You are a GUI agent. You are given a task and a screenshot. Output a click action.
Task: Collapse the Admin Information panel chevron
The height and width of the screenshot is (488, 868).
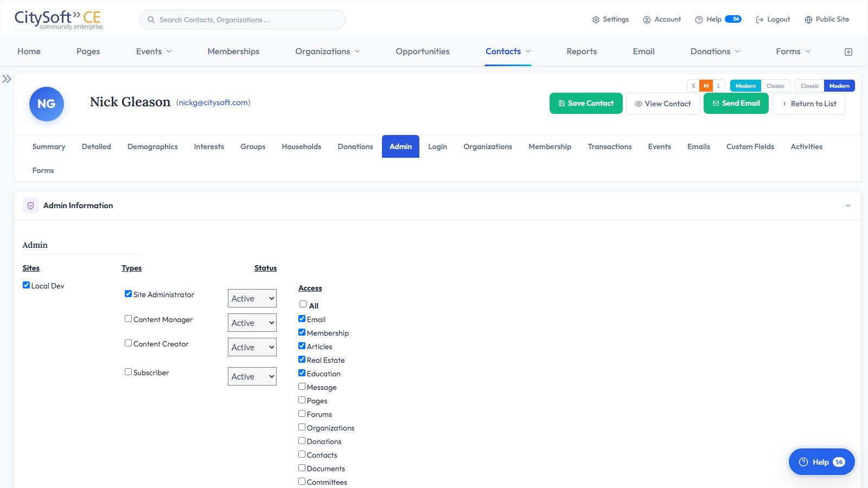pos(848,206)
